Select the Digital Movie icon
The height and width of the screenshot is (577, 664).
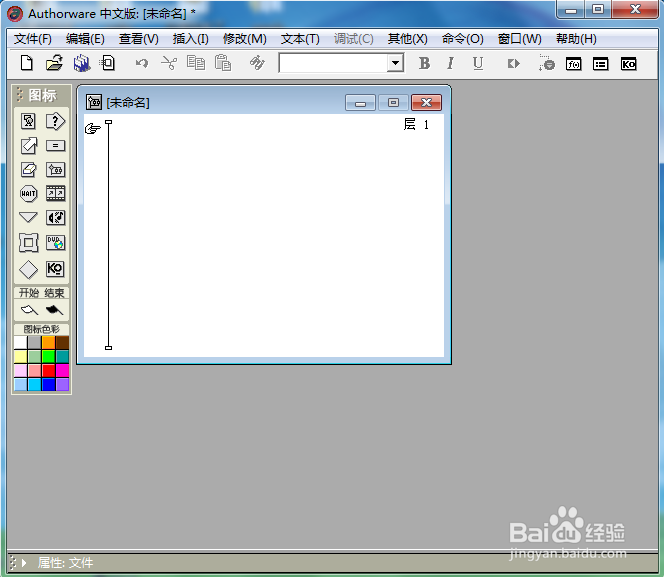55,193
